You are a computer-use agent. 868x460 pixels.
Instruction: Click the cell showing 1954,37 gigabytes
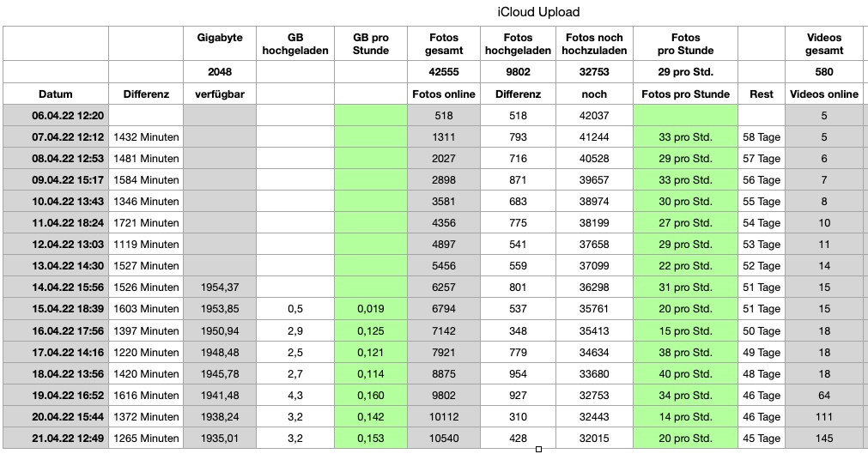[220, 287]
